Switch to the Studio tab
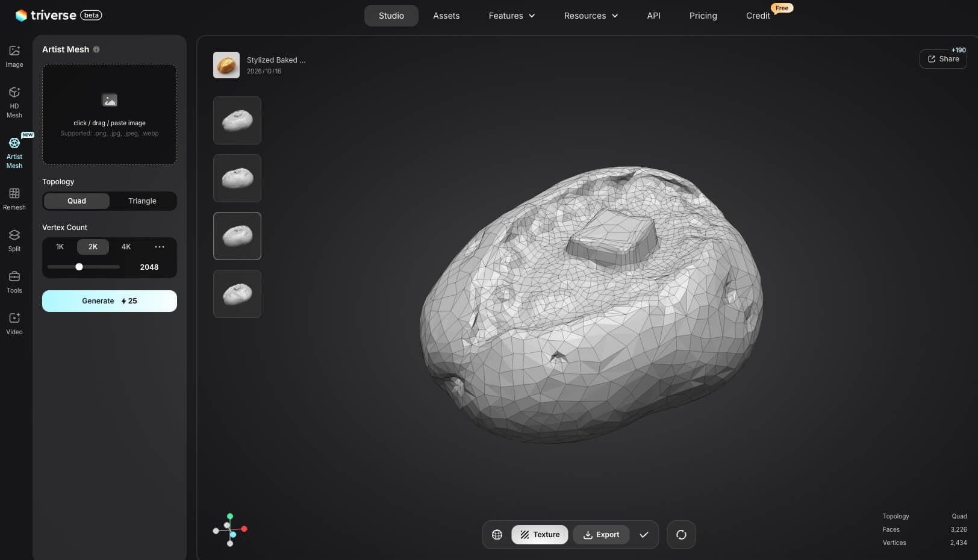This screenshot has width=978, height=560. coord(391,16)
